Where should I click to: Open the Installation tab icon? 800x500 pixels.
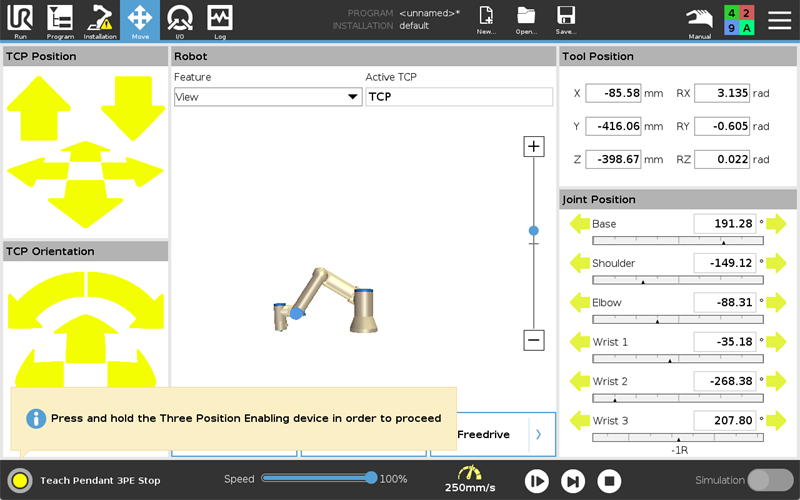tap(100, 19)
